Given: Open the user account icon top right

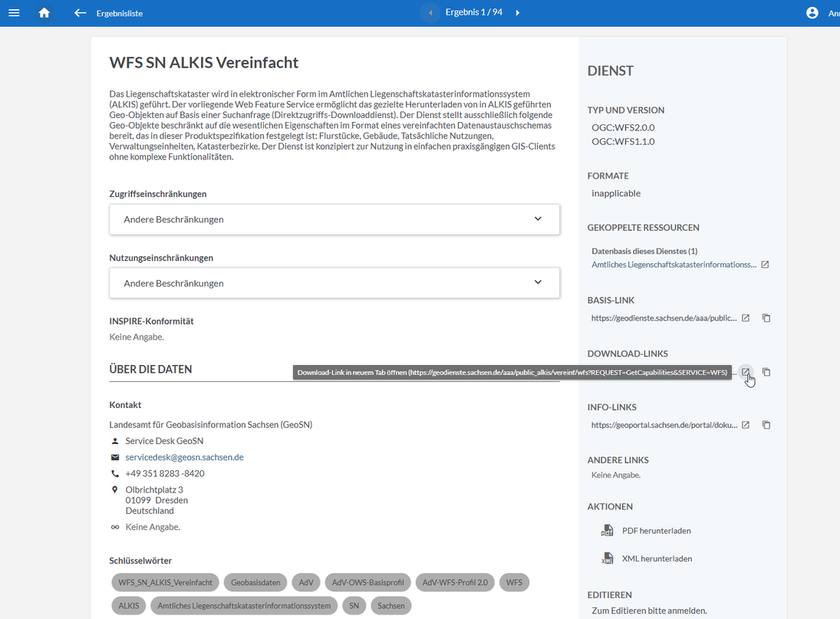Looking at the screenshot, I should 812,12.
